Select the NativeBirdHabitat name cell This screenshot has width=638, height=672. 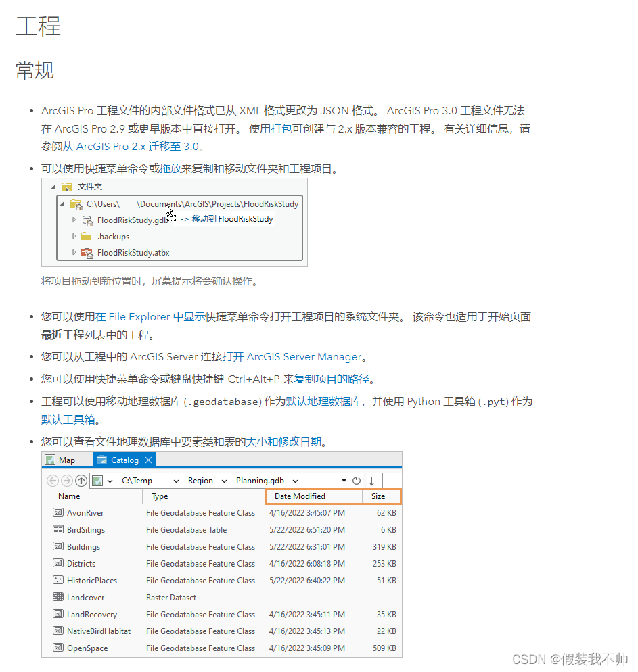click(99, 631)
